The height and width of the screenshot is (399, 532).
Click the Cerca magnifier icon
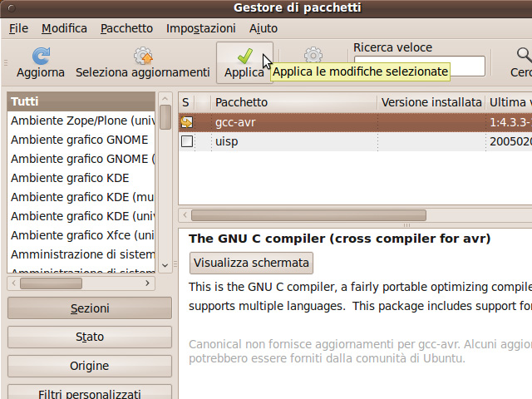tap(524, 56)
